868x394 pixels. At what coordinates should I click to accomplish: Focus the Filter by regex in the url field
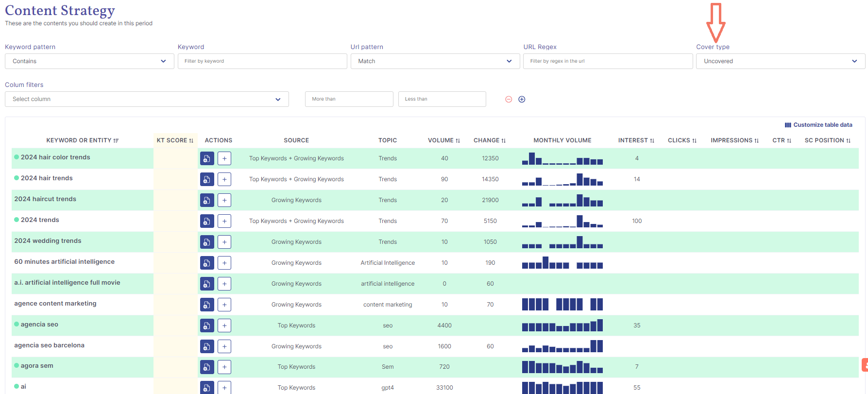pyautogui.click(x=608, y=61)
